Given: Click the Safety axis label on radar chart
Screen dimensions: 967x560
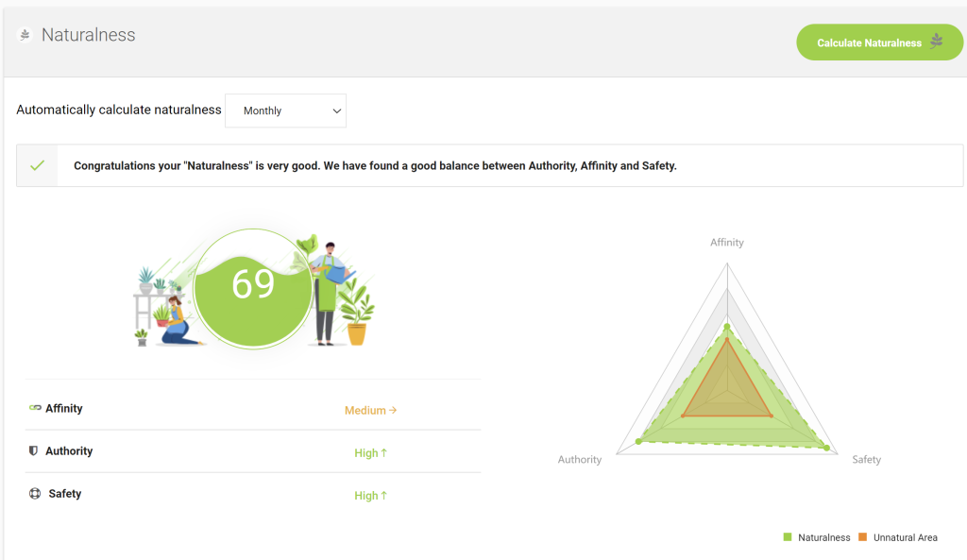Looking at the screenshot, I should tap(866, 460).
